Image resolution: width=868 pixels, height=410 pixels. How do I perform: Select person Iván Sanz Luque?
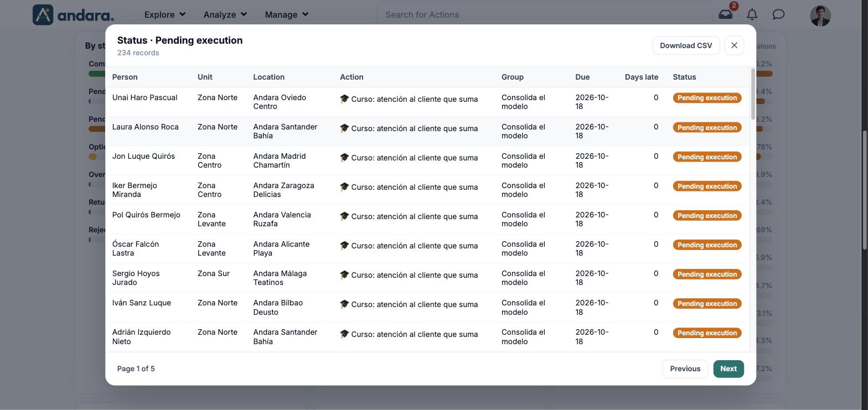click(x=141, y=303)
